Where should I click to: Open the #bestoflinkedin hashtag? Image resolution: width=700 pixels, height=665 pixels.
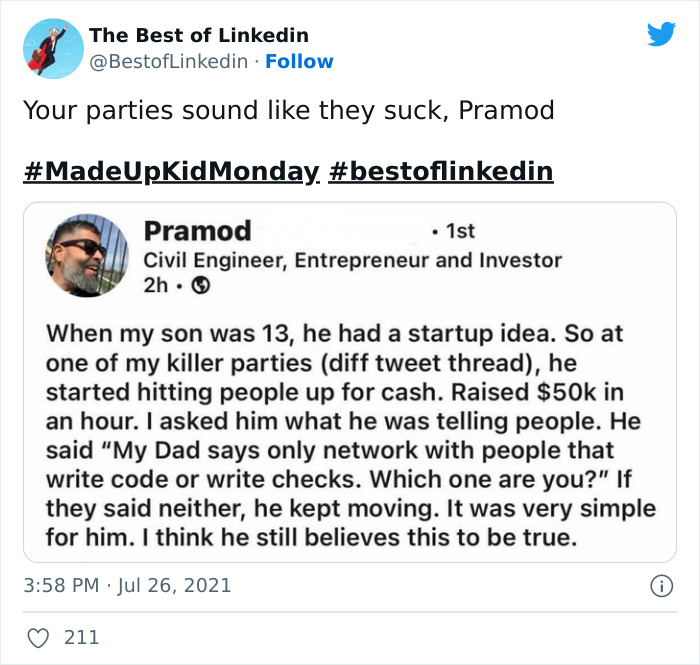click(440, 171)
